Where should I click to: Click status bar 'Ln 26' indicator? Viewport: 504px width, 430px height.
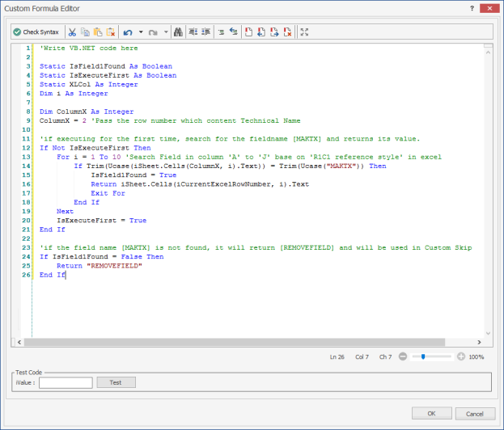tap(337, 356)
